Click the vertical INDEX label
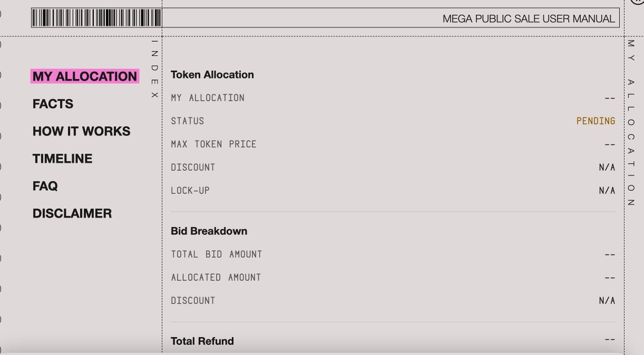Viewport: 644px width, 355px height. (x=155, y=69)
